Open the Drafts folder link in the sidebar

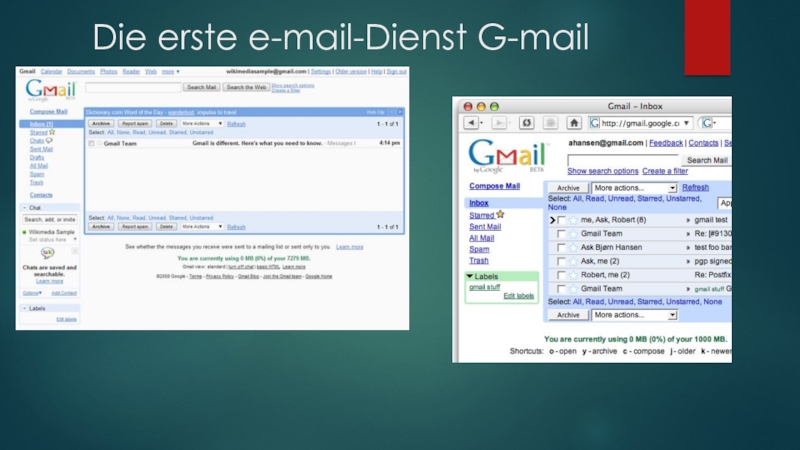tap(37, 157)
